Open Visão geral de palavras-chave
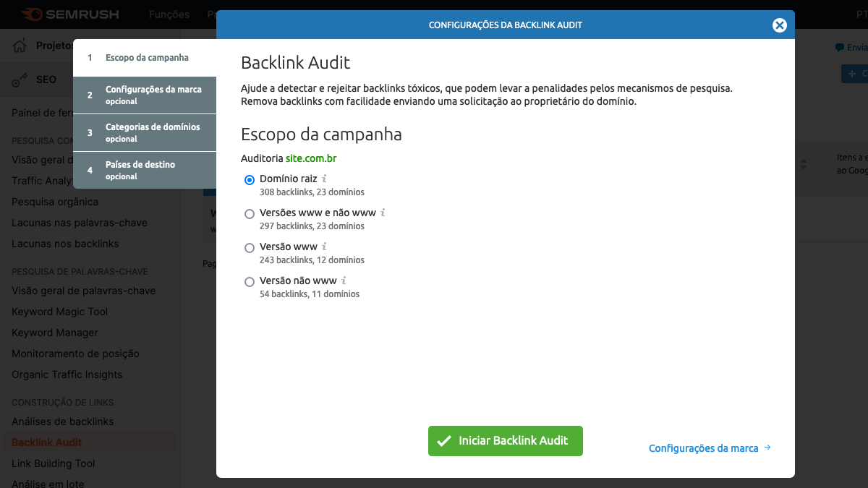Image resolution: width=868 pixels, height=488 pixels. 83,291
